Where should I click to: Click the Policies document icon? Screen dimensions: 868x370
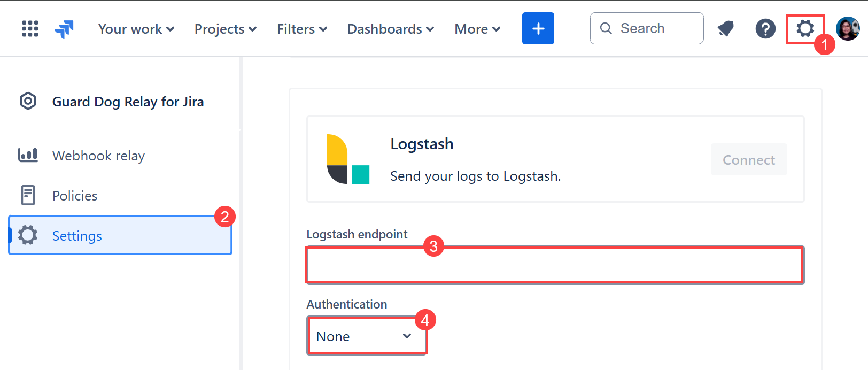tap(28, 195)
